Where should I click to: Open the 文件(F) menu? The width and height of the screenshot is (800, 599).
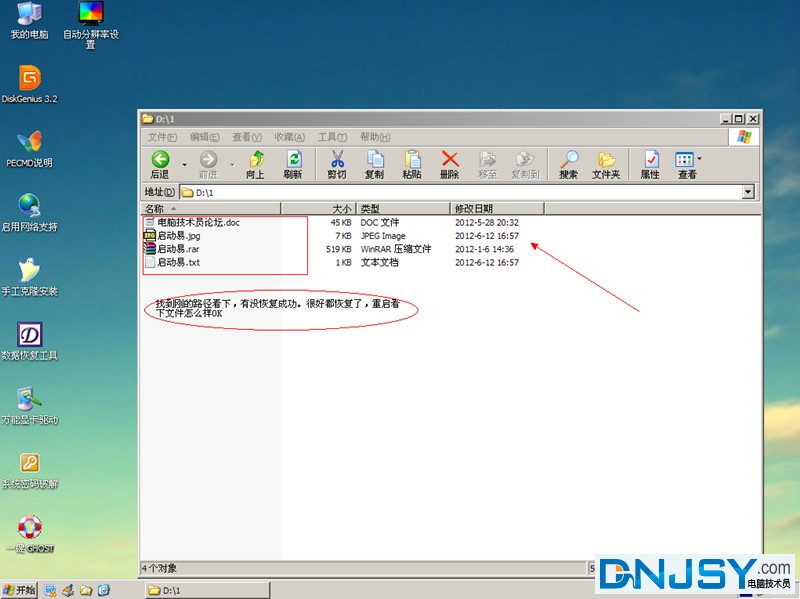(x=162, y=137)
